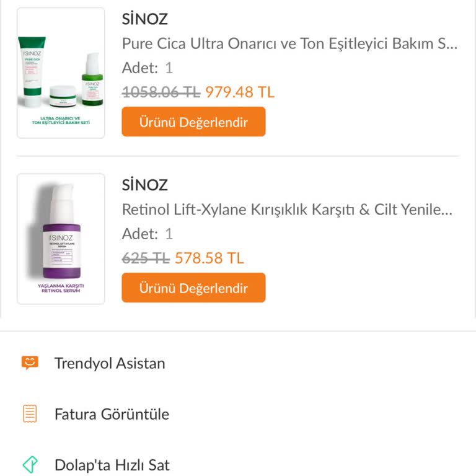Screen dimensions: 476x476
Task: Click the 979.48 TL discounted price
Action: click(240, 92)
